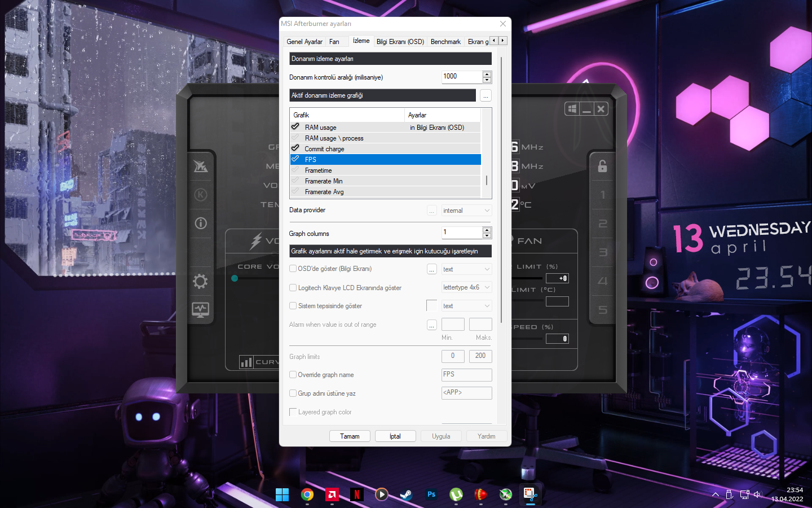This screenshot has height=508, width=812.
Task: Open lettertype 4x6 font dropdown
Action: tap(466, 287)
